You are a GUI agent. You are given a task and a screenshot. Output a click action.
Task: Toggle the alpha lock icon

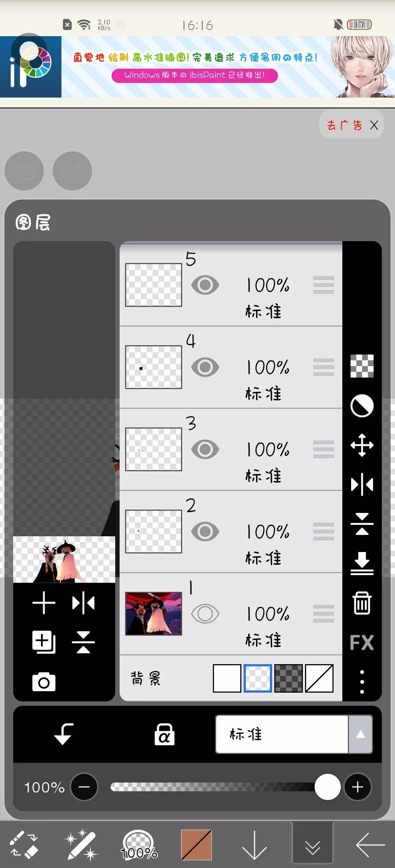coord(164,734)
